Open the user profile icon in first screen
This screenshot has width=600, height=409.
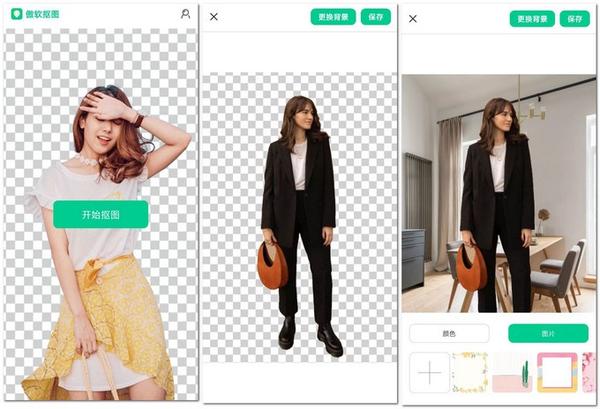[186, 14]
